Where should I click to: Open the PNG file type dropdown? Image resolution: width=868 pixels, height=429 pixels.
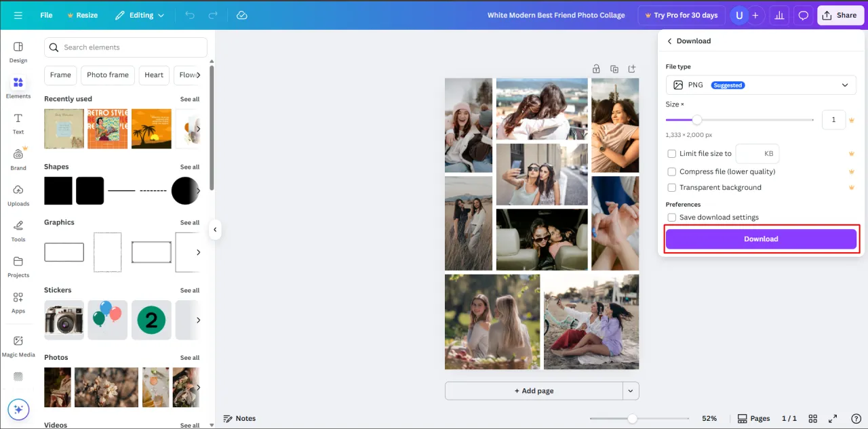(761, 85)
